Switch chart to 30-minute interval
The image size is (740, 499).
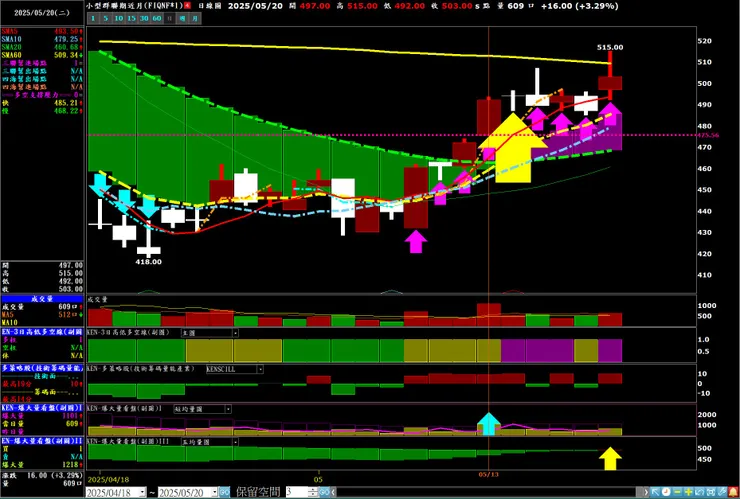point(144,18)
